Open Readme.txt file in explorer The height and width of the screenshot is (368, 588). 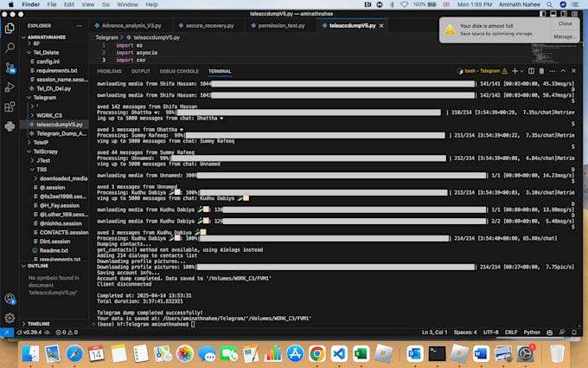tap(54, 250)
